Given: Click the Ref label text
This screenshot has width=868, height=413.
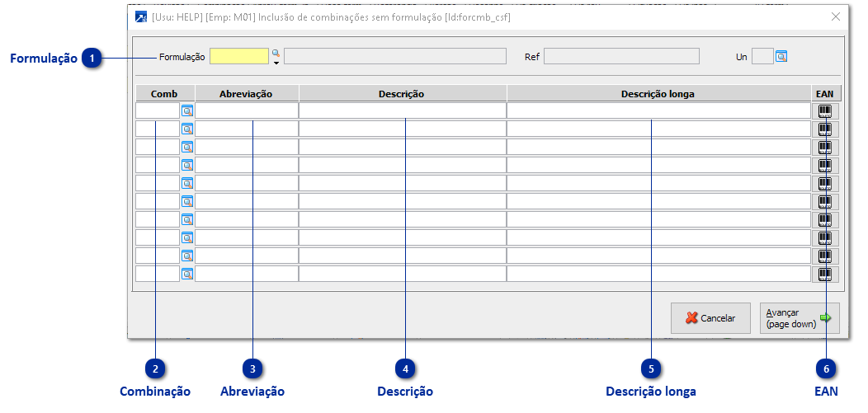Looking at the screenshot, I should click(531, 57).
